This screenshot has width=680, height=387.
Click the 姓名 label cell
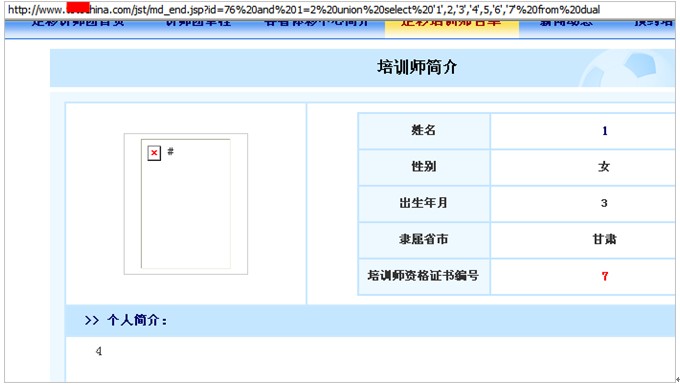pyautogui.click(x=424, y=131)
